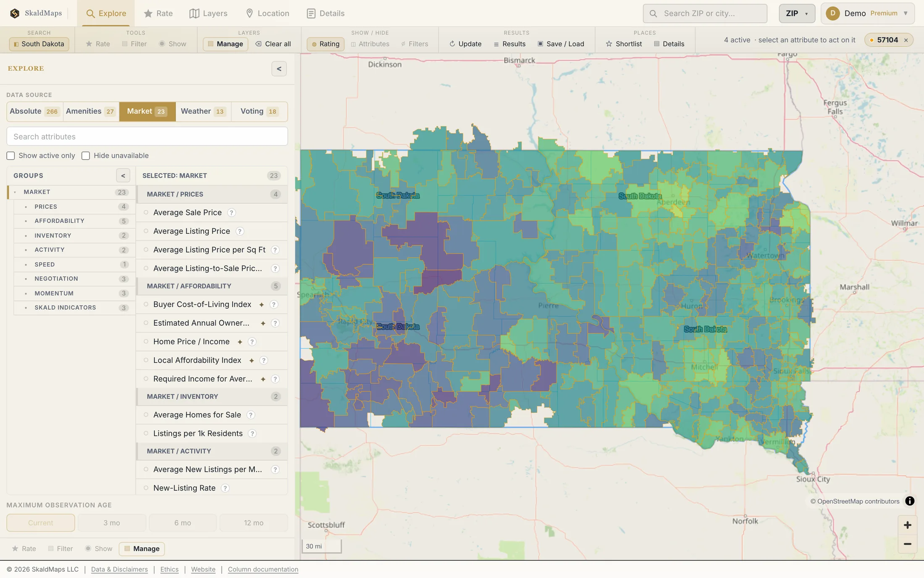Viewport: 924px width, 578px height.
Task: Remove the 57104 ZIP chip
Action: (906, 40)
